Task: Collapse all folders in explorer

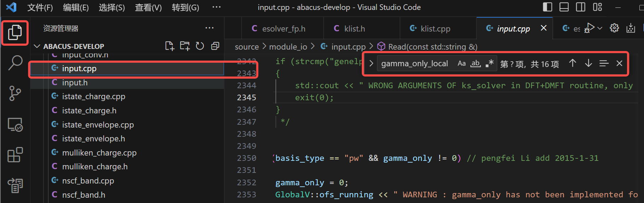Action: [215, 46]
